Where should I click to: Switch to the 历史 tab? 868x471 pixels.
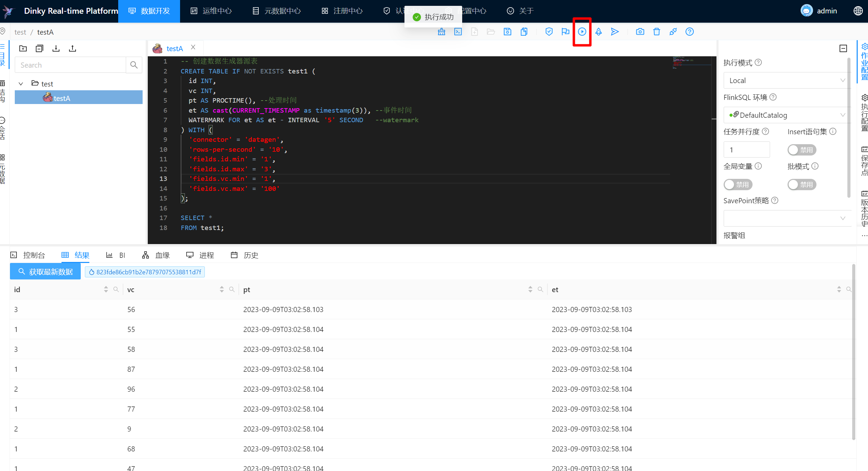[x=244, y=255]
